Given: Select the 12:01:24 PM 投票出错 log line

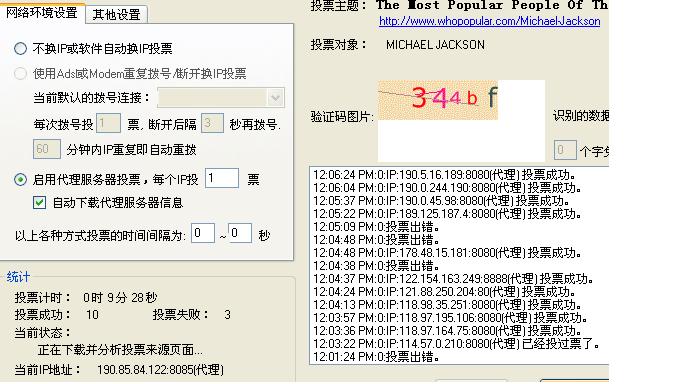Looking at the screenshot, I should coord(376,357).
